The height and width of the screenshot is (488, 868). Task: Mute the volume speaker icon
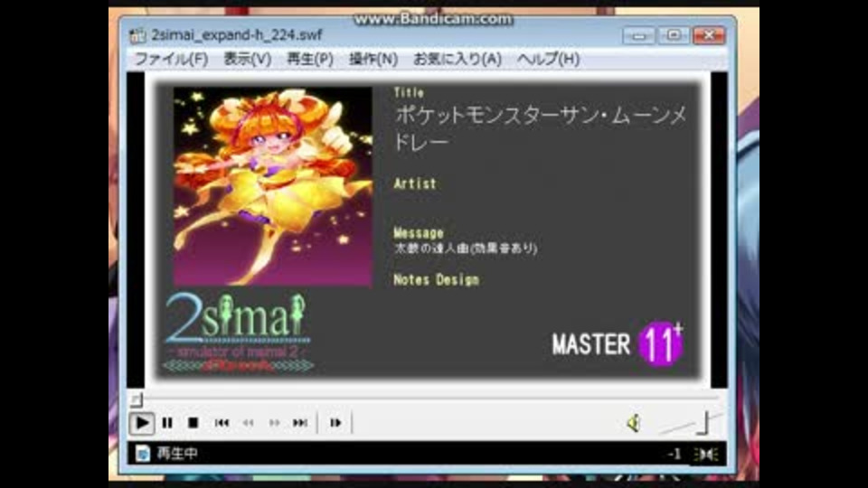(634, 424)
